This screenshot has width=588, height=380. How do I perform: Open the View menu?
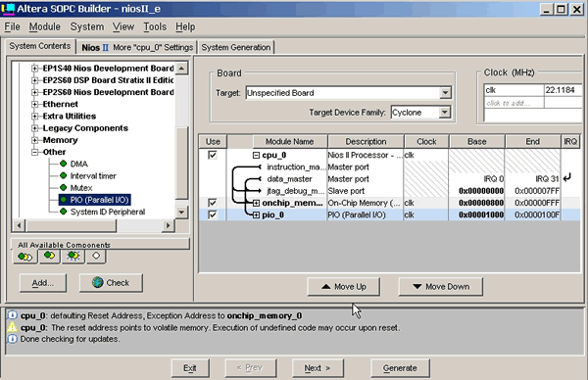tap(123, 27)
